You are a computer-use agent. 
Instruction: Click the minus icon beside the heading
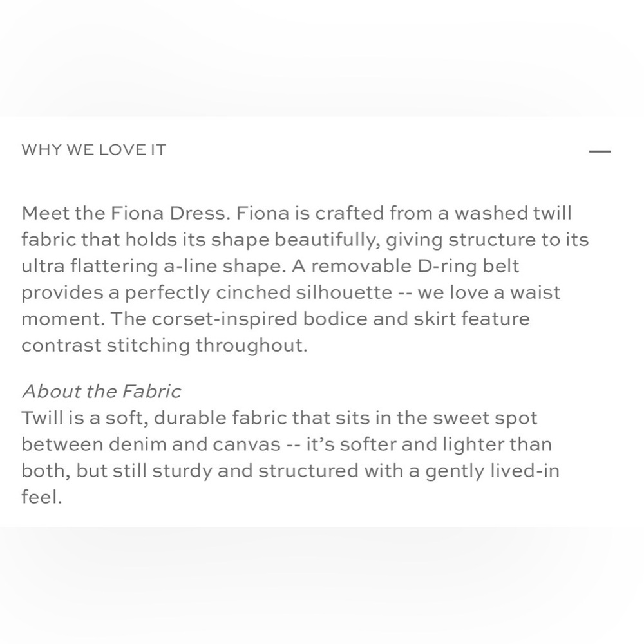(x=600, y=151)
